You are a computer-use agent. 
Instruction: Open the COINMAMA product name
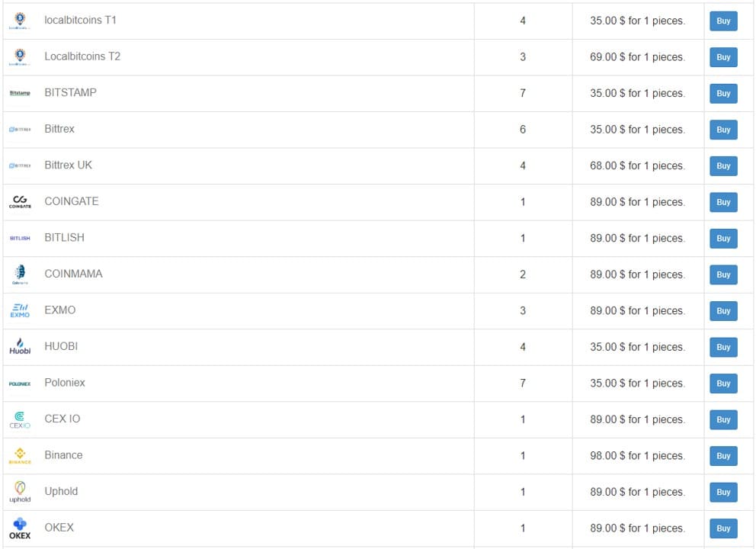73,274
